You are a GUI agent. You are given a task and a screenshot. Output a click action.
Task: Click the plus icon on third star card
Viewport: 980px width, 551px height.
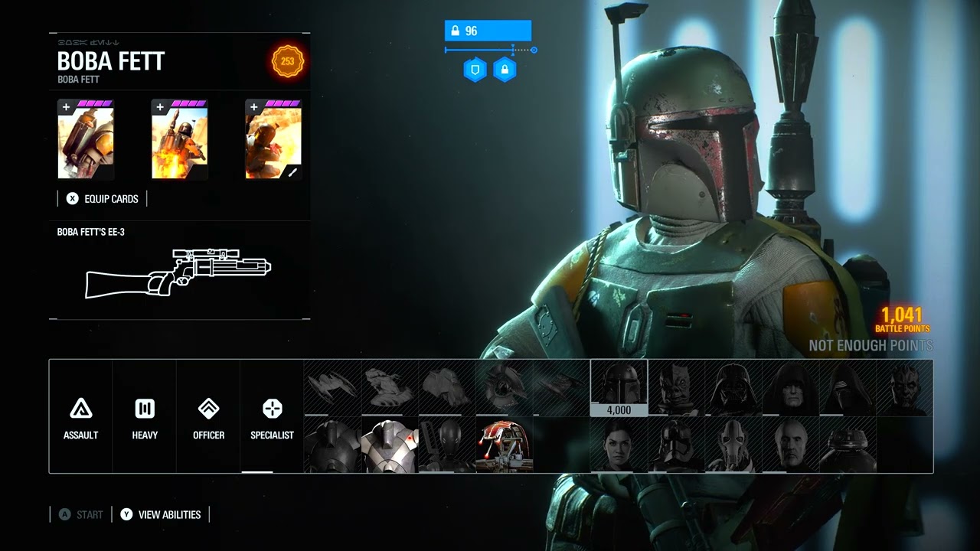tap(253, 108)
